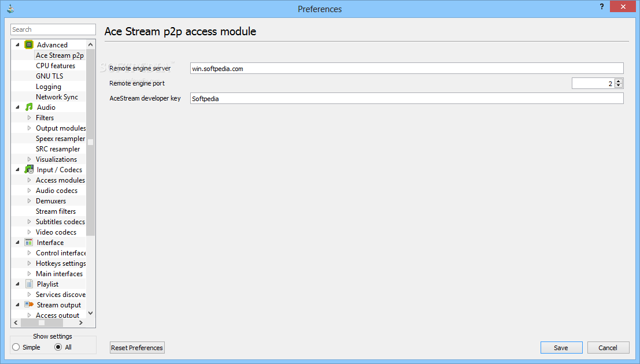Click the Save button
The width and height of the screenshot is (640, 364).
561,348
